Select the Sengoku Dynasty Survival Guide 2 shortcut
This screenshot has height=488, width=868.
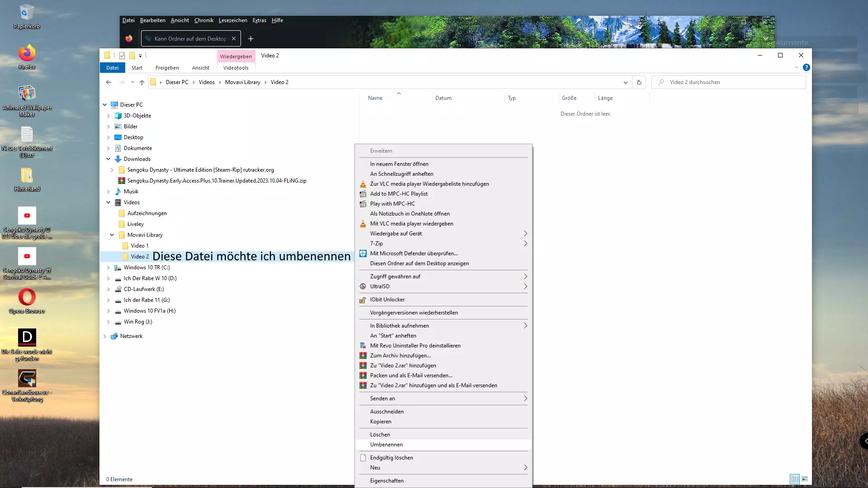[27, 263]
